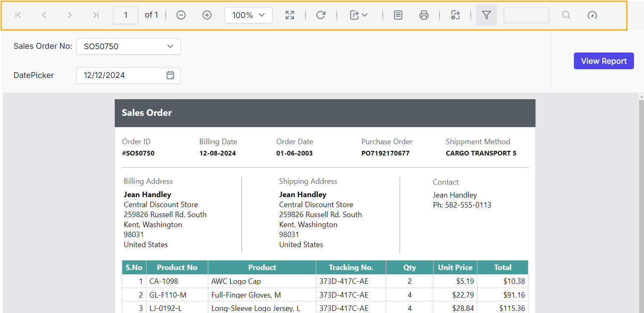Click the View Report button
Screen dimensions: 644x313
604,61
